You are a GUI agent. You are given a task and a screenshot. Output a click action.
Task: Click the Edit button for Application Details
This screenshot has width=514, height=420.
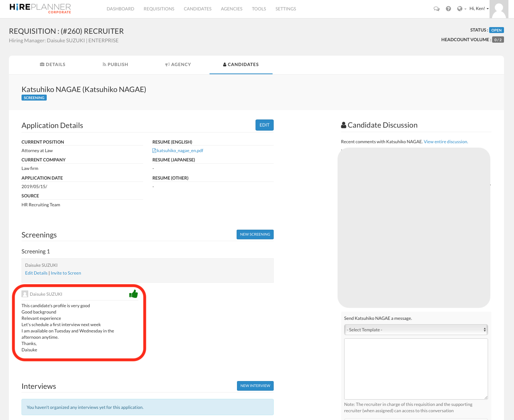coord(264,125)
